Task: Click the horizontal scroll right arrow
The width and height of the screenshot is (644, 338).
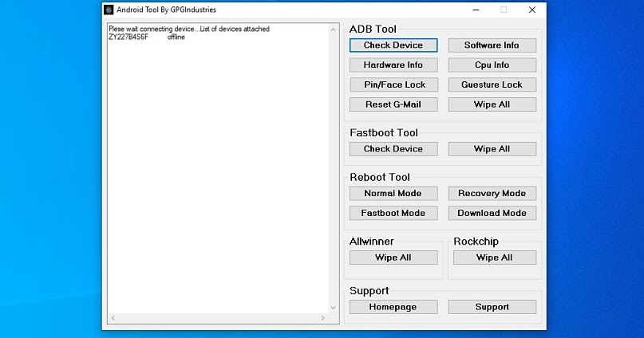Action: point(323,318)
